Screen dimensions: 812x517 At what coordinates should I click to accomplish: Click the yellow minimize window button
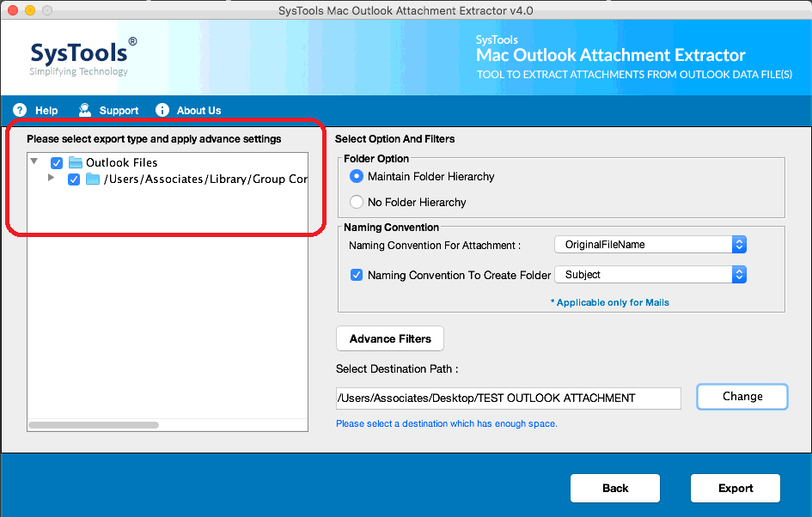30,9
